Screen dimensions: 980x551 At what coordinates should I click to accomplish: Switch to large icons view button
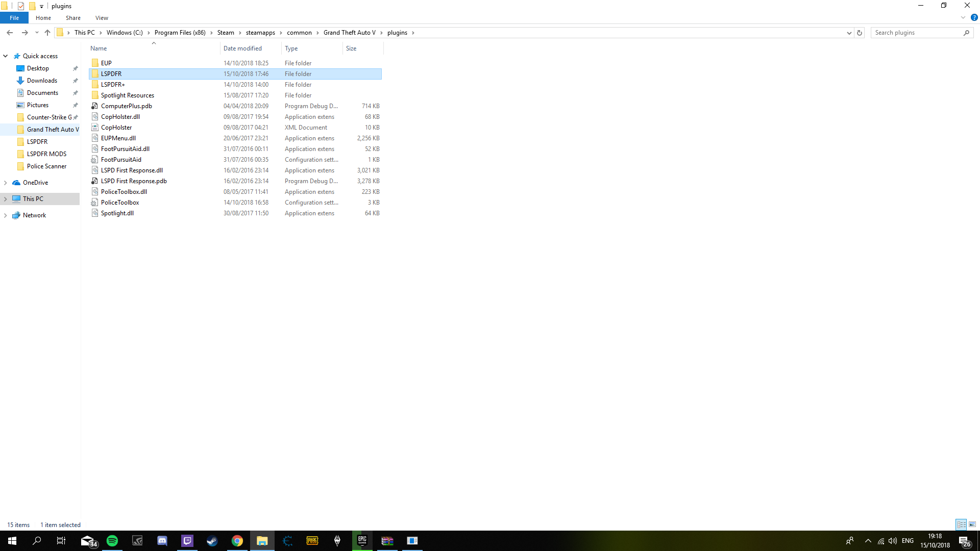pyautogui.click(x=972, y=524)
